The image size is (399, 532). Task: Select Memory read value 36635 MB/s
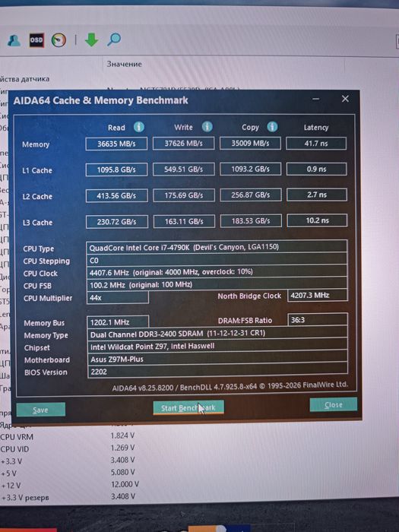116,144
